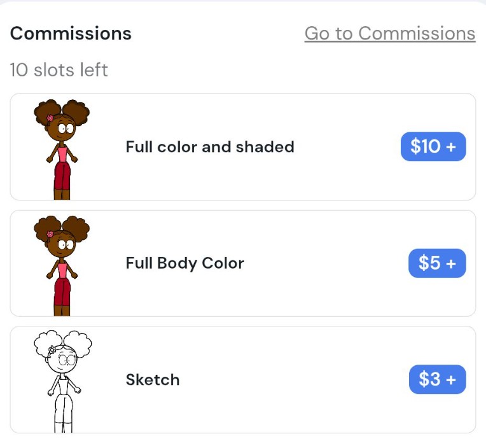Click the sketch character's curly hair puffs
This screenshot has width=486, height=448.
(x=62, y=344)
